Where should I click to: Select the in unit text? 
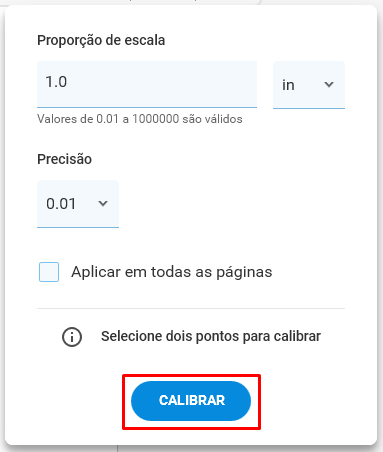[288, 85]
